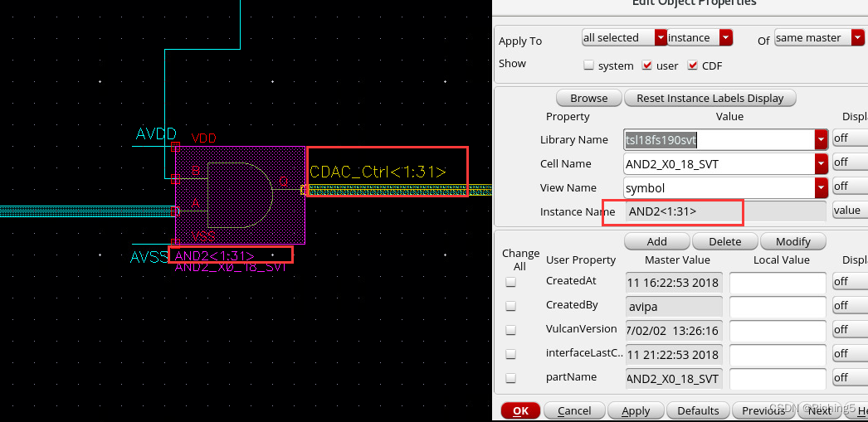Click the Local Value field for CreatedBy
The height and width of the screenshot is (422, 868).
coord(778,306)
